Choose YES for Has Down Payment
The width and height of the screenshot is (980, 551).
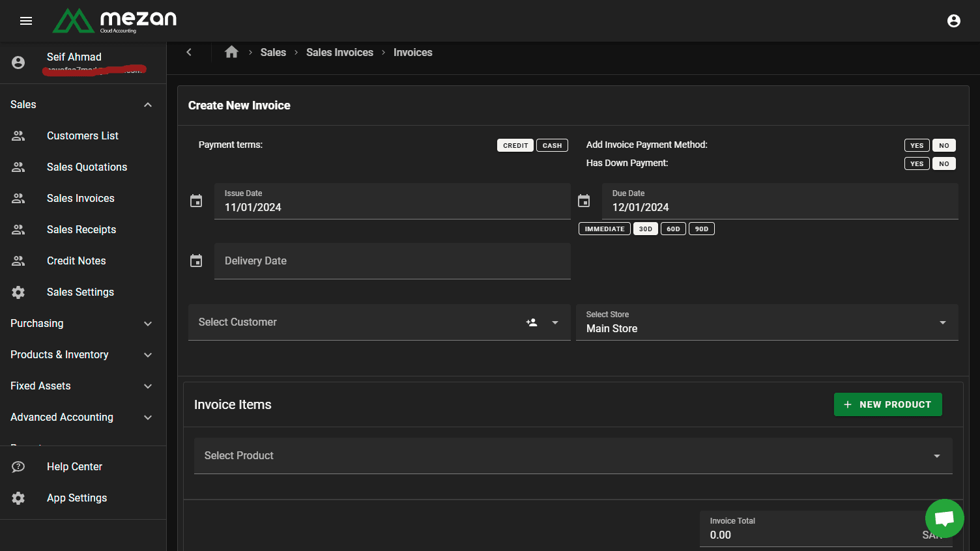(917, 163)
